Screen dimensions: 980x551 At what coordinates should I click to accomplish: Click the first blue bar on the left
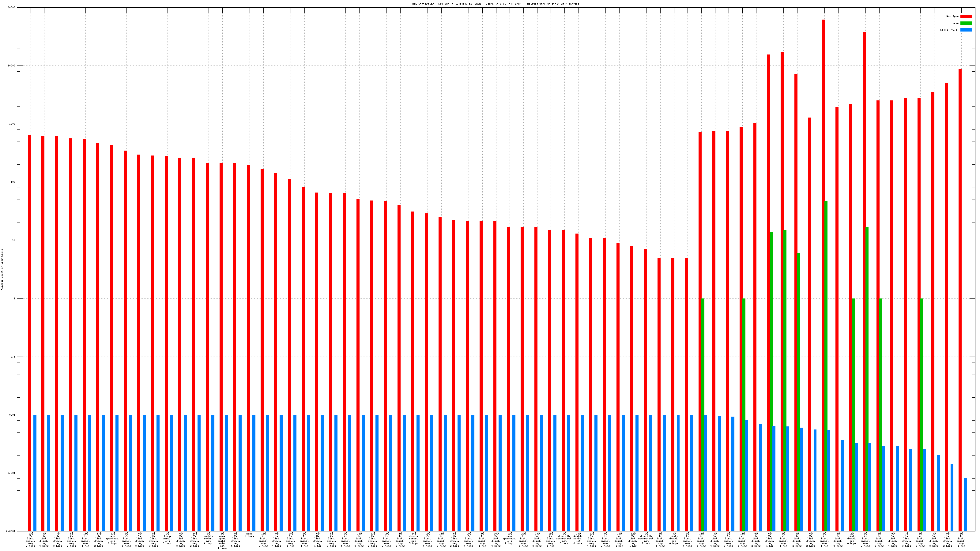(x=35, y=473)
